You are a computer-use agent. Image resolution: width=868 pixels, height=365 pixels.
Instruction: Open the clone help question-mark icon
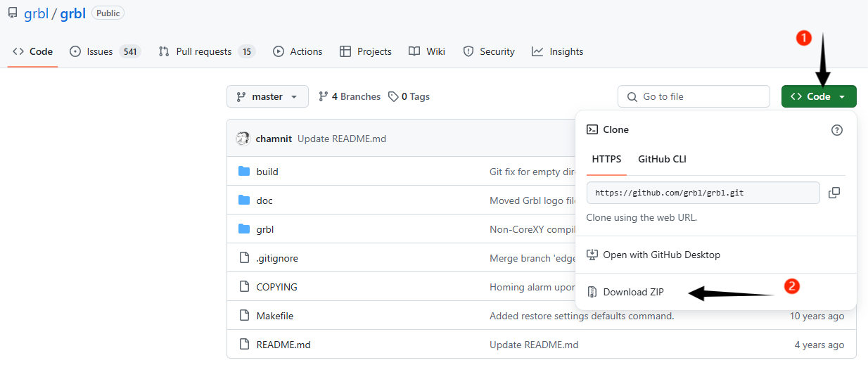tap(837, 129)
